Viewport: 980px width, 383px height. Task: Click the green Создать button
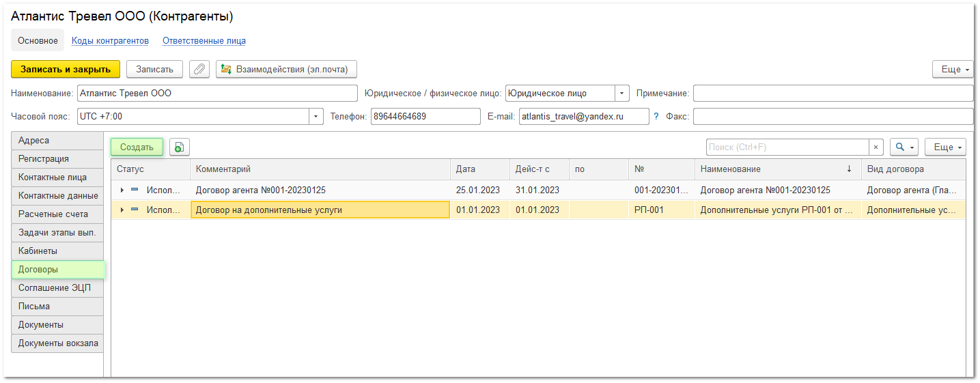(x=137, y=147)
